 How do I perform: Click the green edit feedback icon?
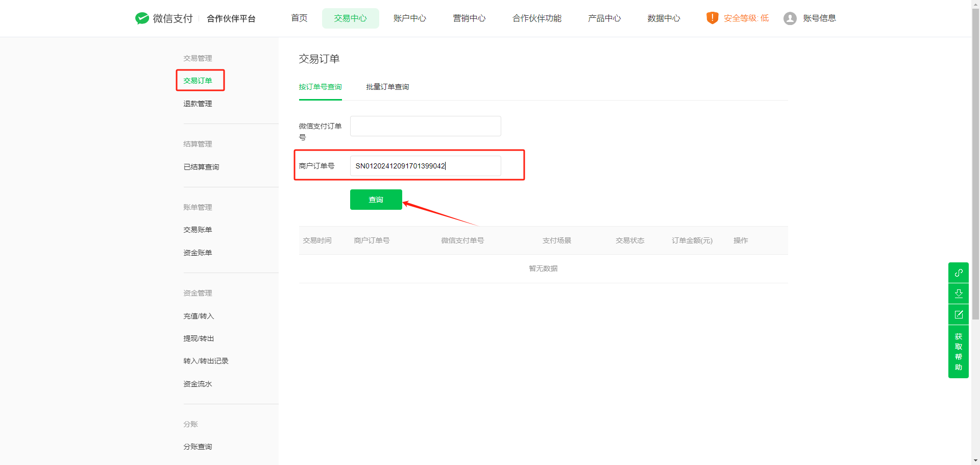[x=958, y=314]
